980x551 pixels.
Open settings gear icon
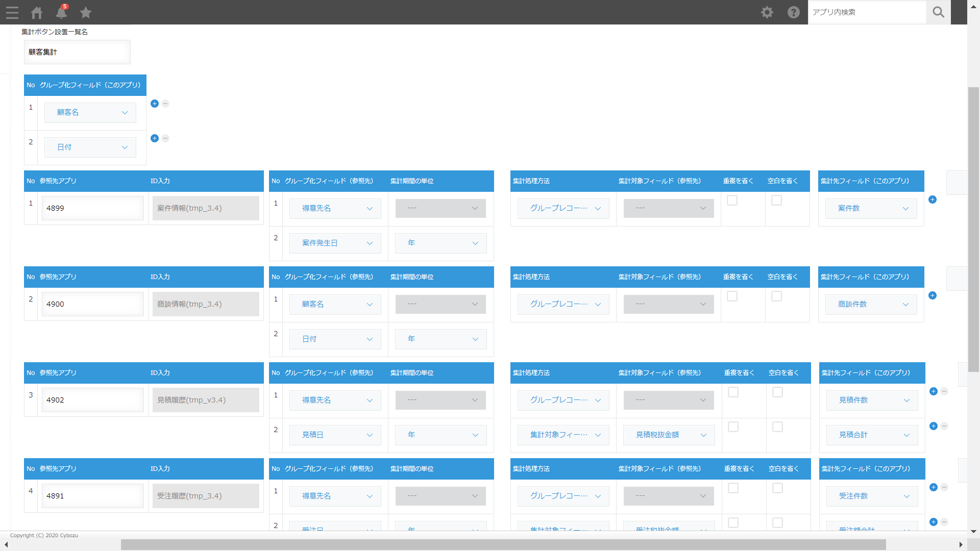[x=767, y=12]
